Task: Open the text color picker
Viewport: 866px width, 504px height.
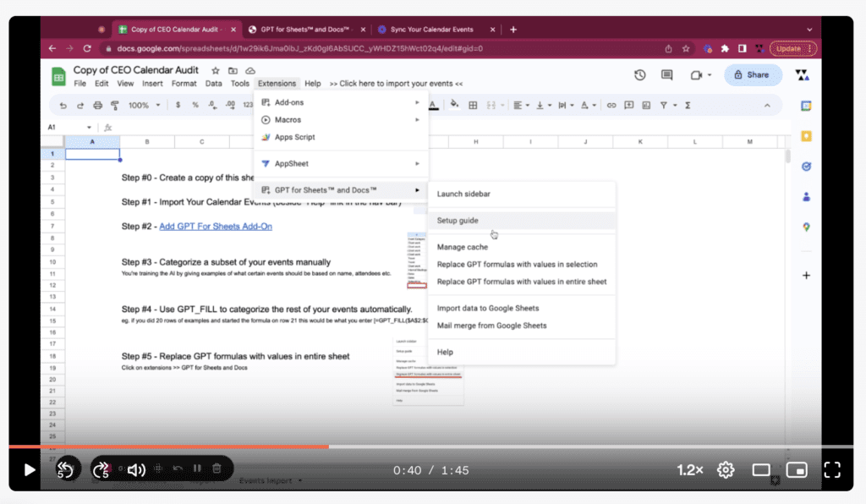Action: (434, 105)
